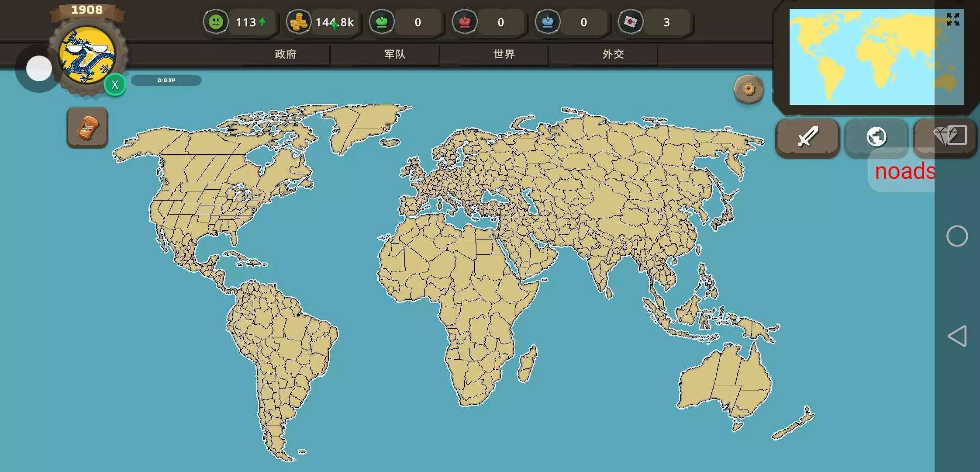The image size is (980, 472).
Task: Click the Japan flag icon in top bar
Action: coord(630,22)
